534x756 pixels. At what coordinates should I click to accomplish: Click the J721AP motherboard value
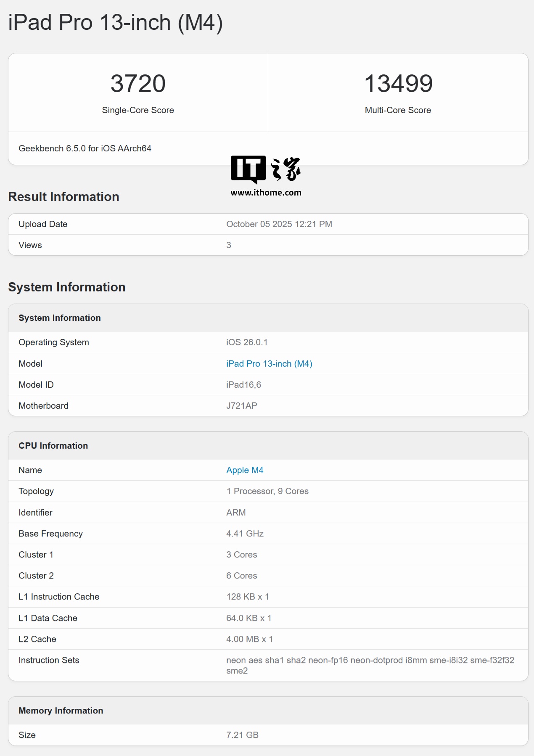(x=242, y=406)
